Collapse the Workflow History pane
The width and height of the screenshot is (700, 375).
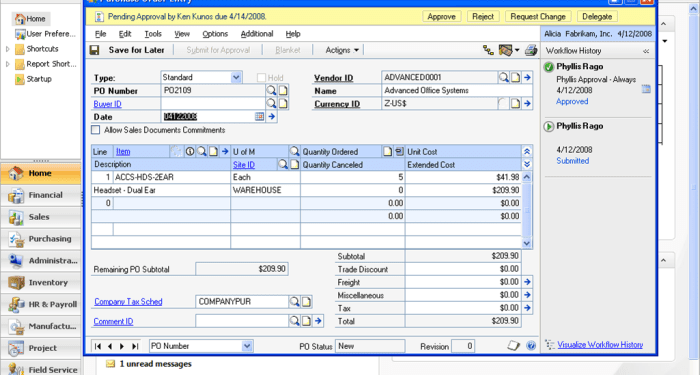tap(646, 51)
